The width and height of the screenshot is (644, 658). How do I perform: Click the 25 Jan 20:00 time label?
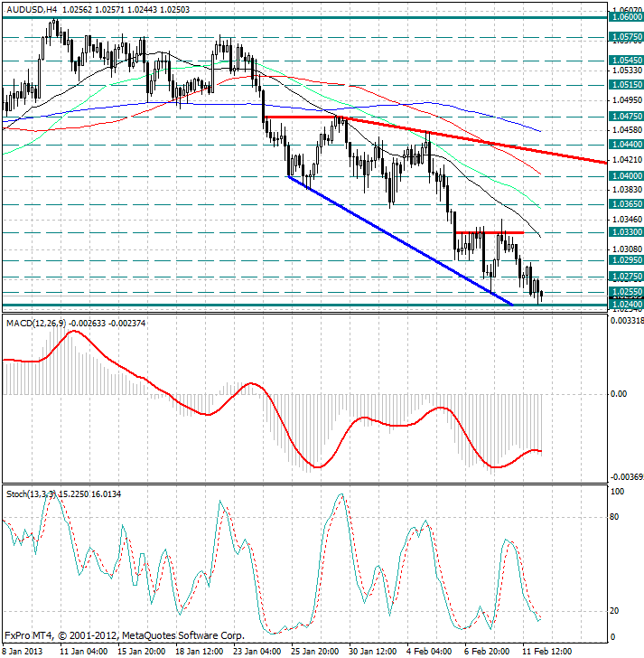click(314, 651)
